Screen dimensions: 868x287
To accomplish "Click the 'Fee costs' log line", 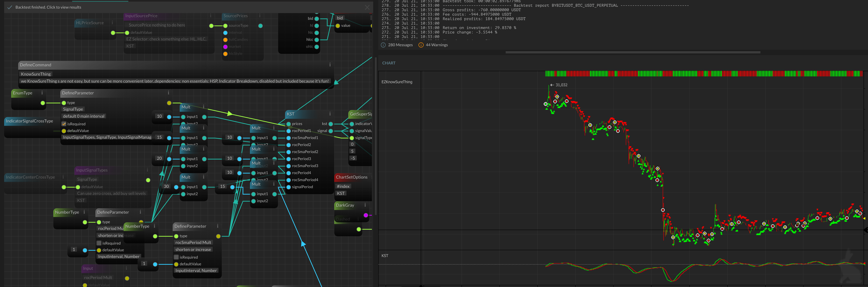I will coord(477,15).
